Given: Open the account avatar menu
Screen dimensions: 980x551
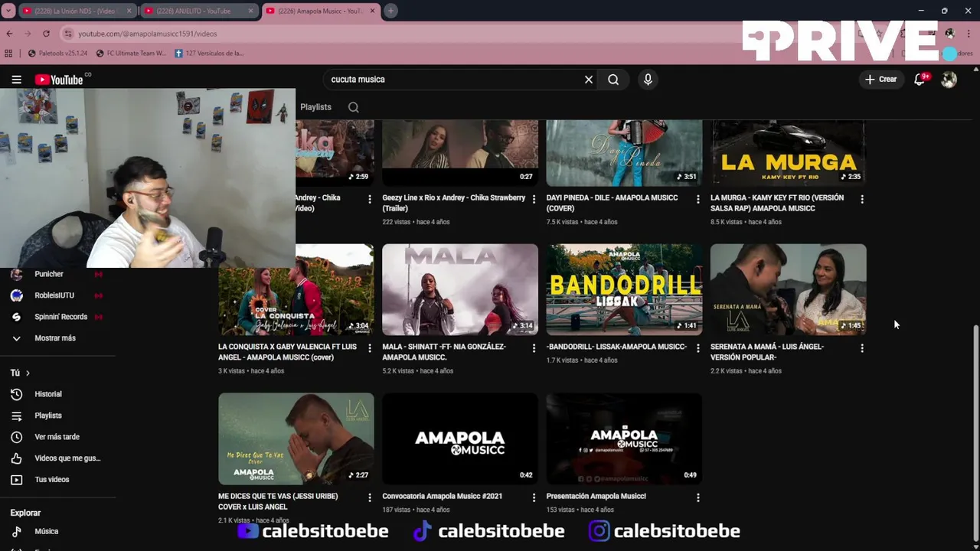Looking at the screenshot, I should [949, 80].
